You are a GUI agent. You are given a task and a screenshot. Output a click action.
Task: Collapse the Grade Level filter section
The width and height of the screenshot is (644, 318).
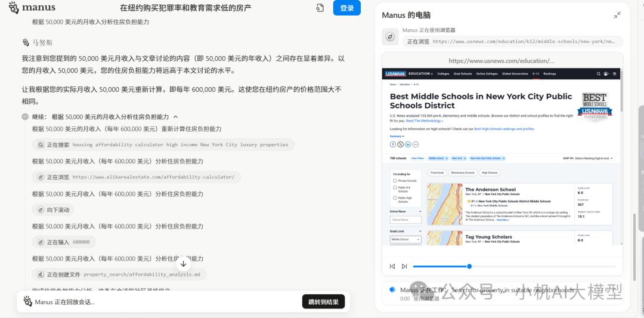tap(420, 231)
